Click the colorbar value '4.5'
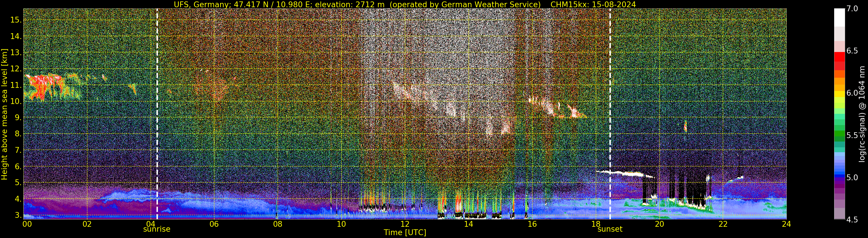The height and width of the screenshot is (238, 868). (x=852, y=220)
